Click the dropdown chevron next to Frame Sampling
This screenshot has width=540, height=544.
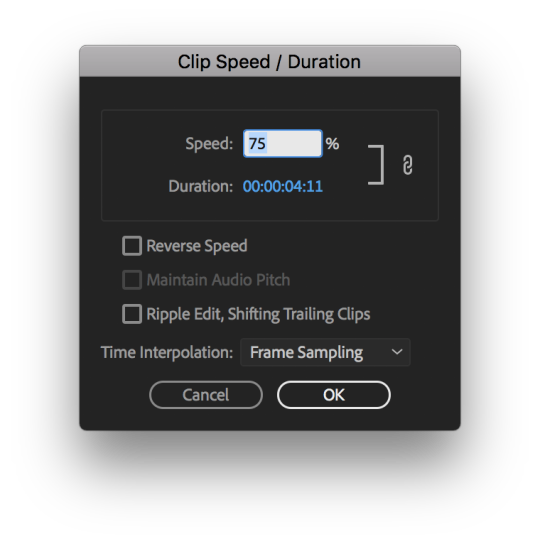pyautogui.click(x=397, y=352)
